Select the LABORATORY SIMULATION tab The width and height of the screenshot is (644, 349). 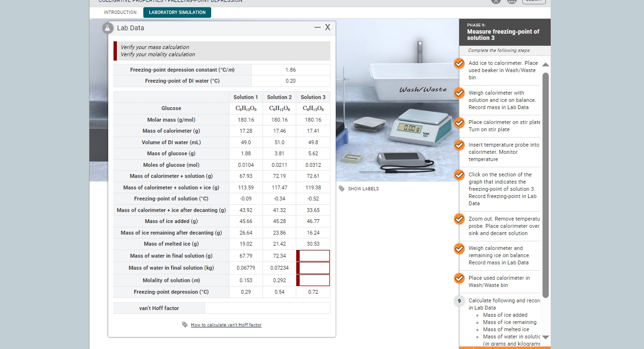177,12
